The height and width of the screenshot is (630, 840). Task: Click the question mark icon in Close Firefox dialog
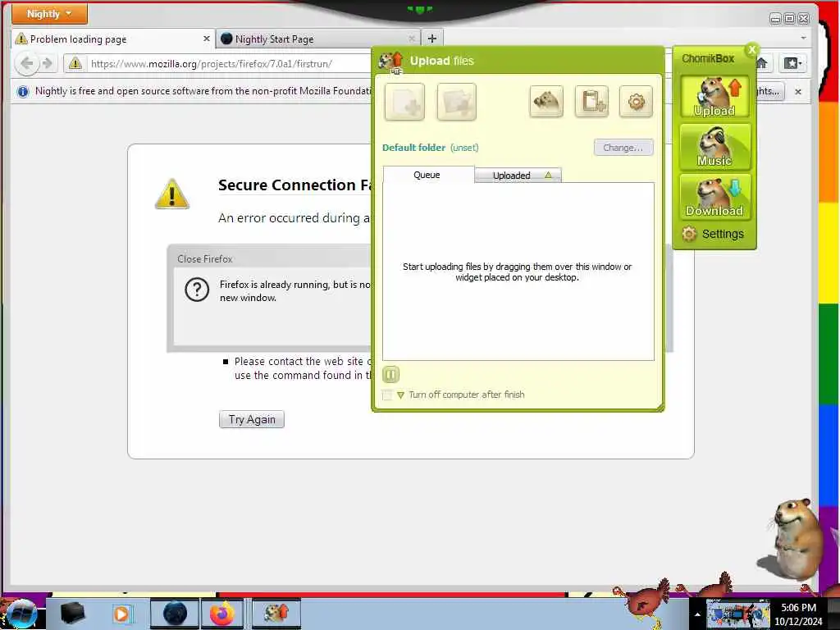[x=197, y=290]
